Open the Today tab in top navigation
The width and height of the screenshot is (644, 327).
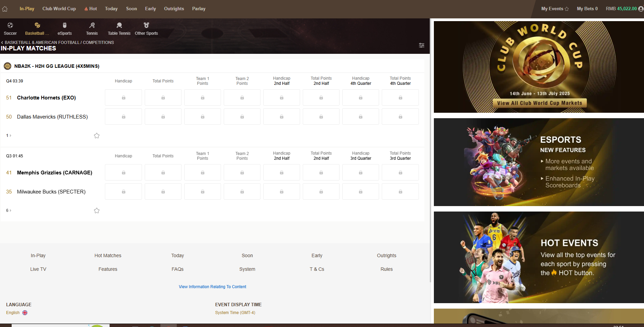click(x=111, y=9)
